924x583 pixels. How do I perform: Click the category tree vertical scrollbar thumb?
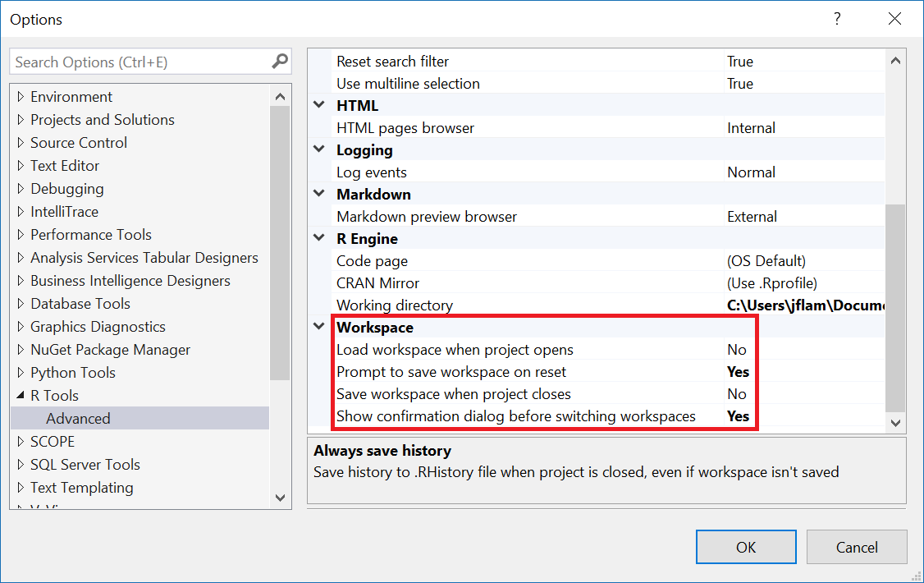pos(280,243)
